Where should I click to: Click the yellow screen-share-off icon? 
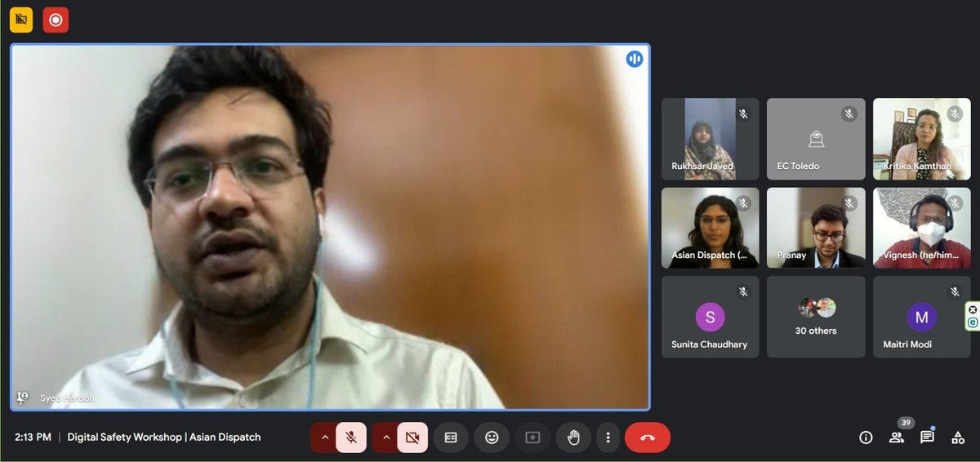coord(21,20)
